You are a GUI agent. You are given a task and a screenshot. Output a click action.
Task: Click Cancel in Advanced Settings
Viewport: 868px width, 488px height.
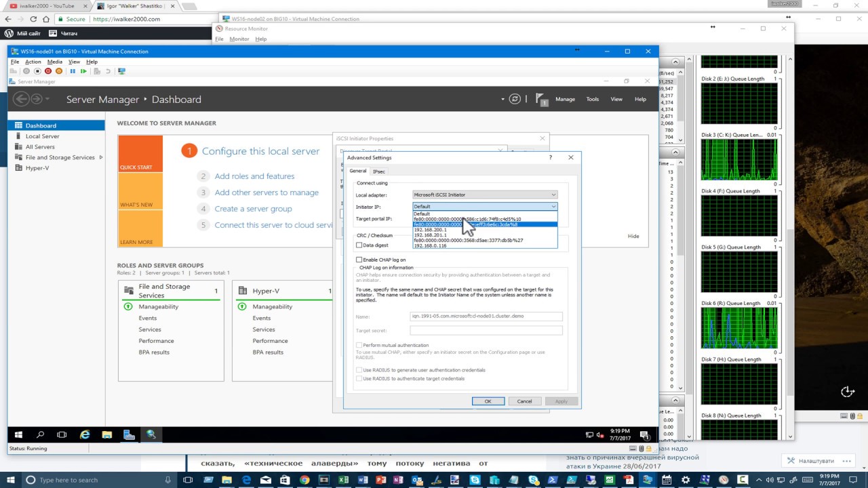tap(524, 401)
